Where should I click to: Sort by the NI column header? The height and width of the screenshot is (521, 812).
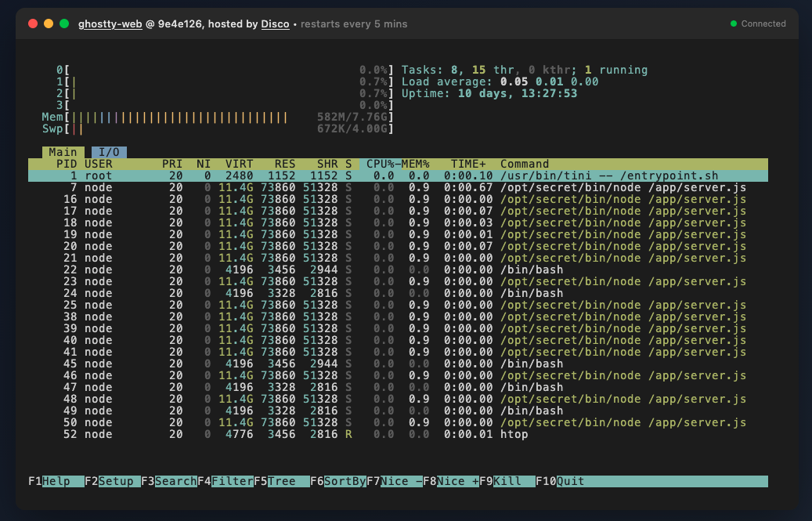coord(204,164)
